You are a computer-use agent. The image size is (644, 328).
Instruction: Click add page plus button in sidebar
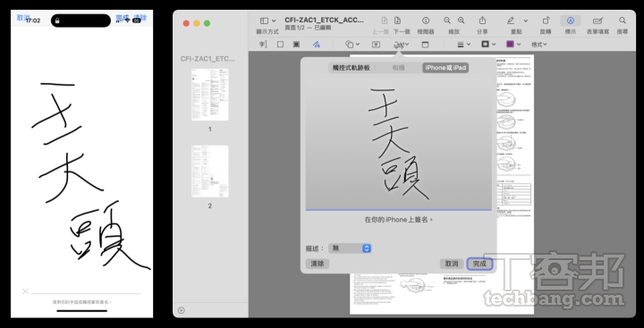point(181,310)
